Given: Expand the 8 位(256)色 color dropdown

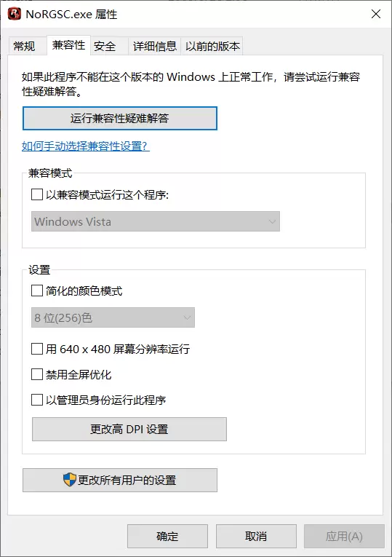Looking at the screenshot, I should [113, 317].
